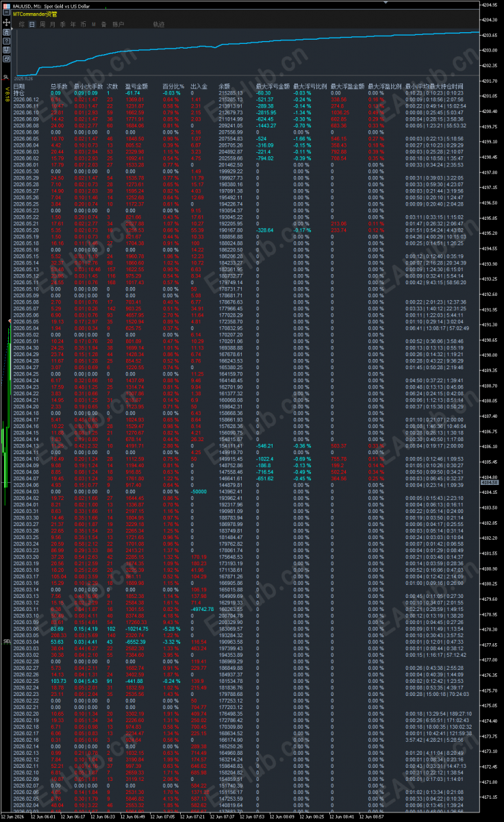Click the -5.28 % percentage value
Screen dimensions: 504x822
[171, 628]
